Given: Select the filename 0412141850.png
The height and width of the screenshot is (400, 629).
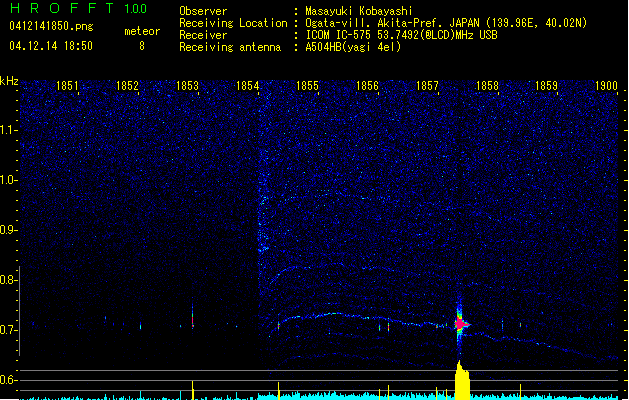Looking at the screenshot, I should pyautogui.click(x=51, y=27).
